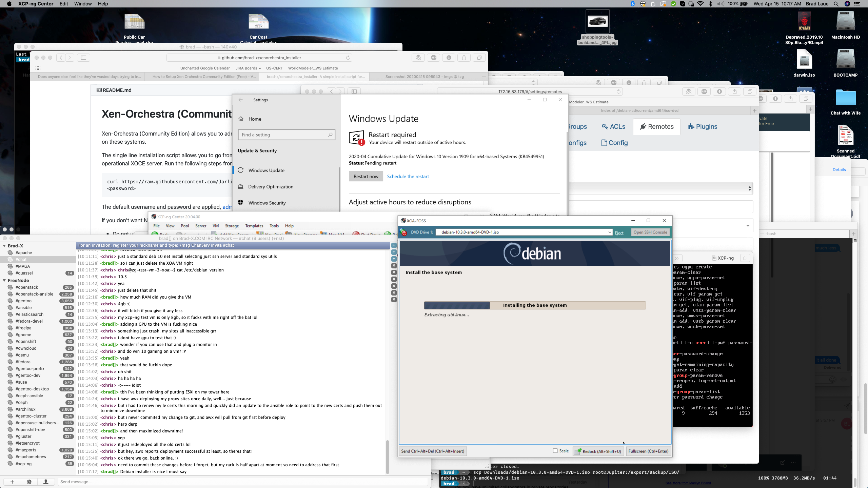Click the Send message input field
The height and width of the screenshot is (488, 868).
(x=243, y=482)
